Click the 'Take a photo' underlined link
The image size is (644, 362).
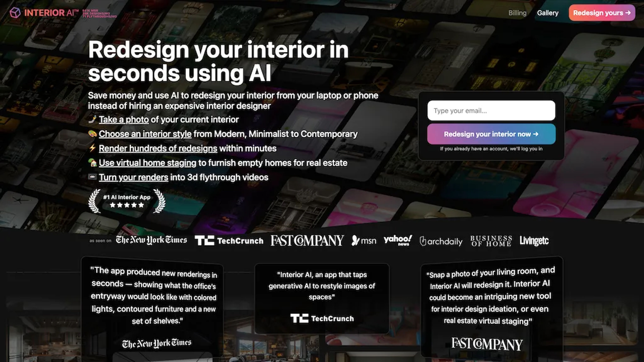pos(123,119)
